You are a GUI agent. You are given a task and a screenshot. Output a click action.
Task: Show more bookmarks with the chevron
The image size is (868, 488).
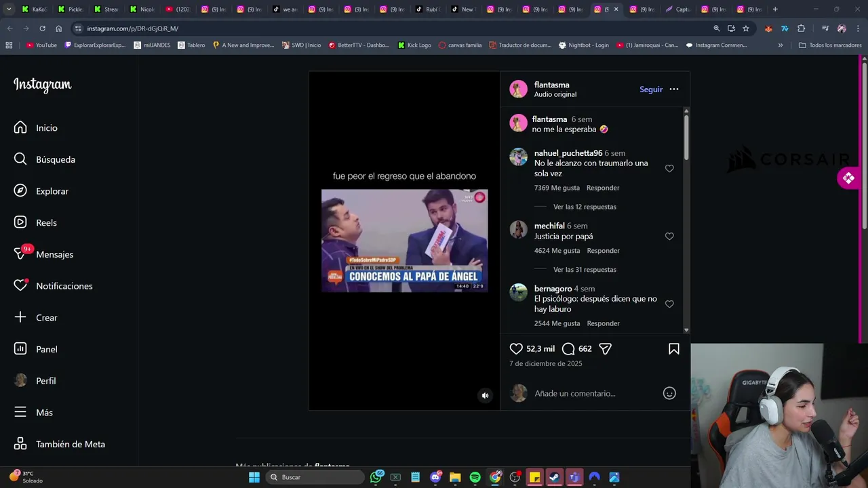click(781, 45)
